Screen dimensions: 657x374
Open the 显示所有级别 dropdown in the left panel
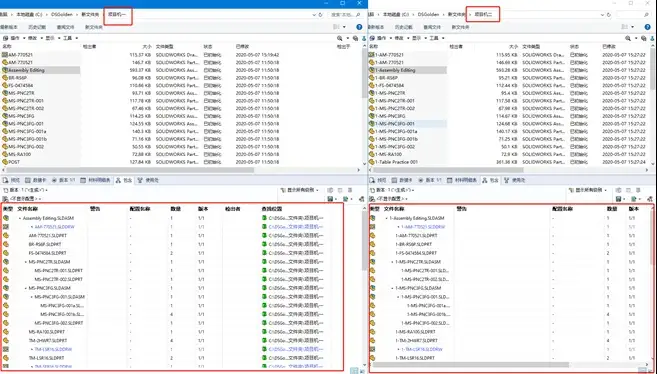[300, 190]
